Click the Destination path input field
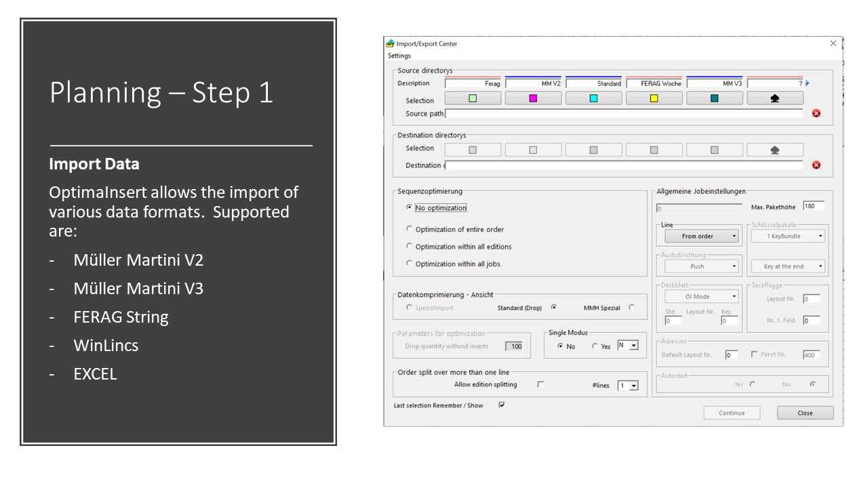Viewport: 868px width, 488px height. (624, 165)
